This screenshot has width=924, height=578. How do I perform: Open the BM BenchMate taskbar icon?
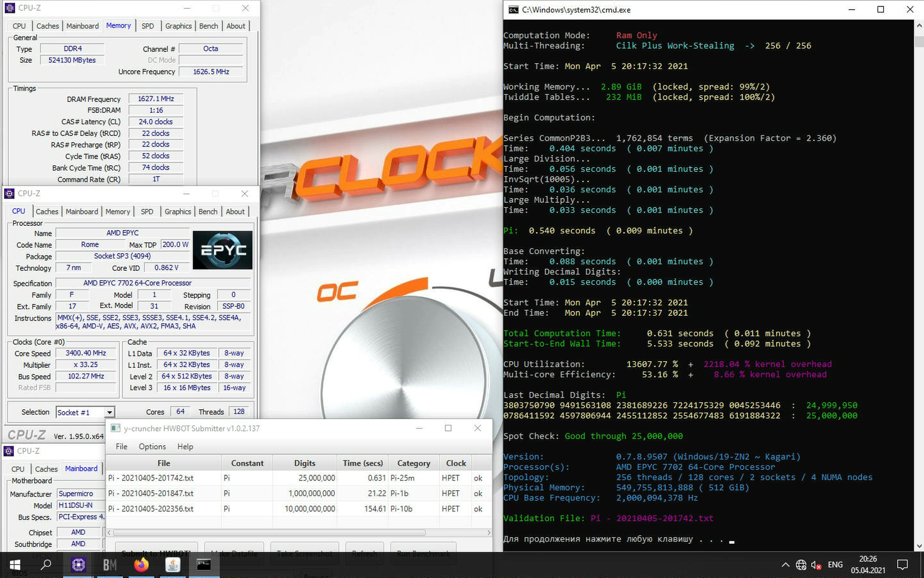click(x=110, y=565)
